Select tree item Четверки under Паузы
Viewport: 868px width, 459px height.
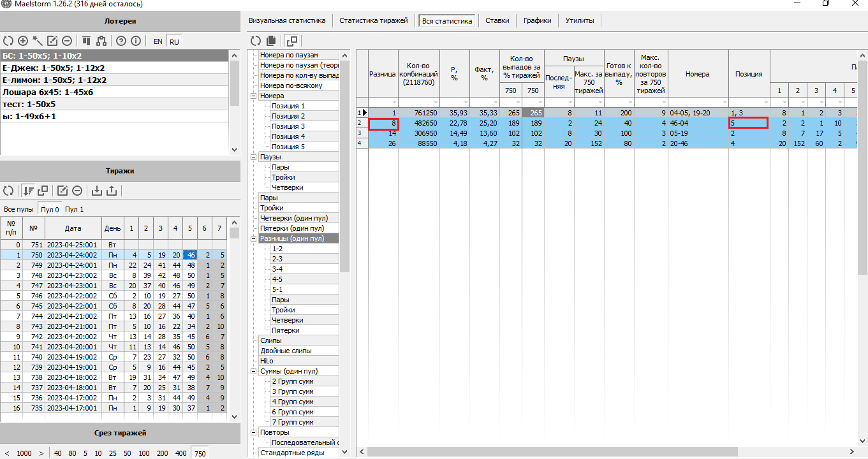click(x=287, y=187)
